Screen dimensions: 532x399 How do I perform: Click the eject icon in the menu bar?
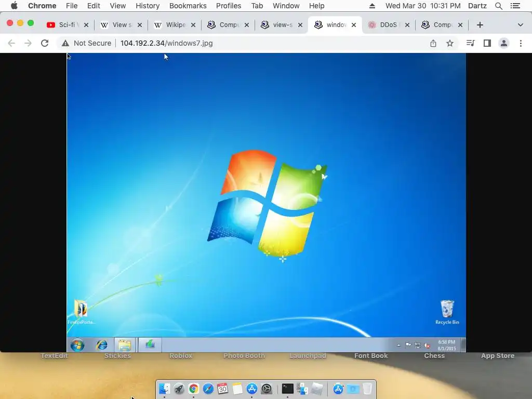(372, 6)
